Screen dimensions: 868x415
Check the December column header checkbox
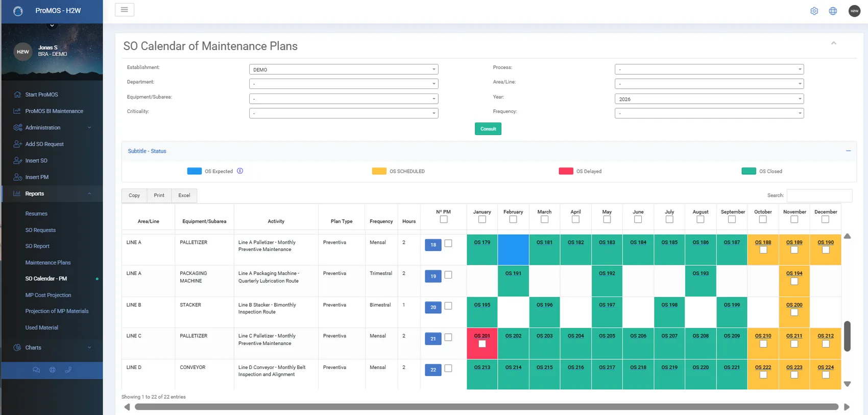coord(825,219)
